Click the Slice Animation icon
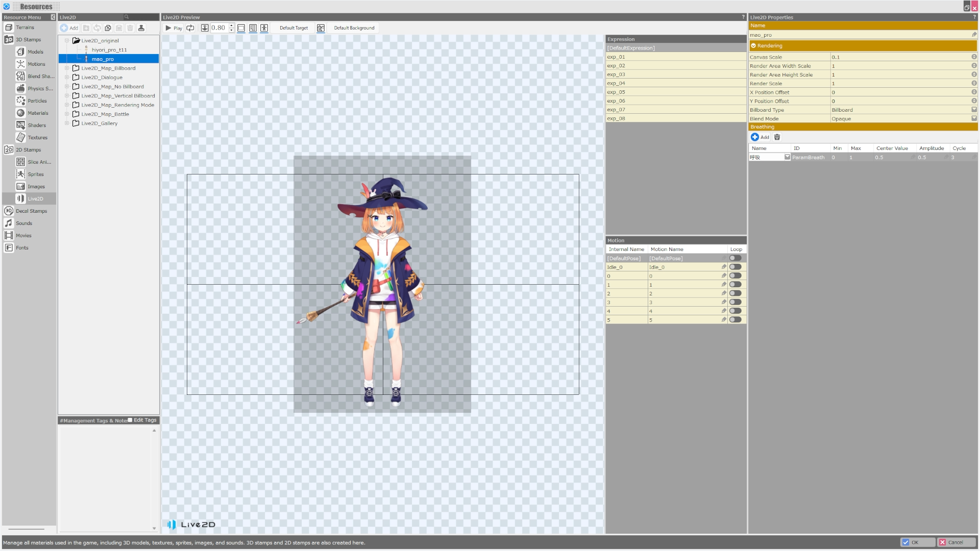This screenshot has height=551, width=980. click(20, 162)
